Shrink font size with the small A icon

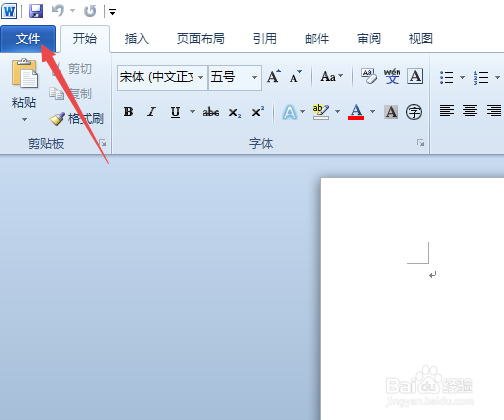click(x=295, y=77)
